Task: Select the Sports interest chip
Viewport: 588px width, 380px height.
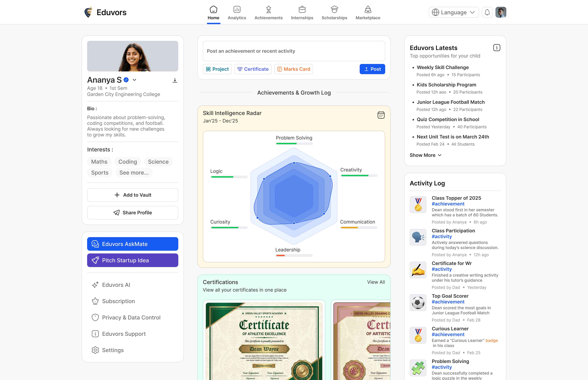Action: point(100,172)
